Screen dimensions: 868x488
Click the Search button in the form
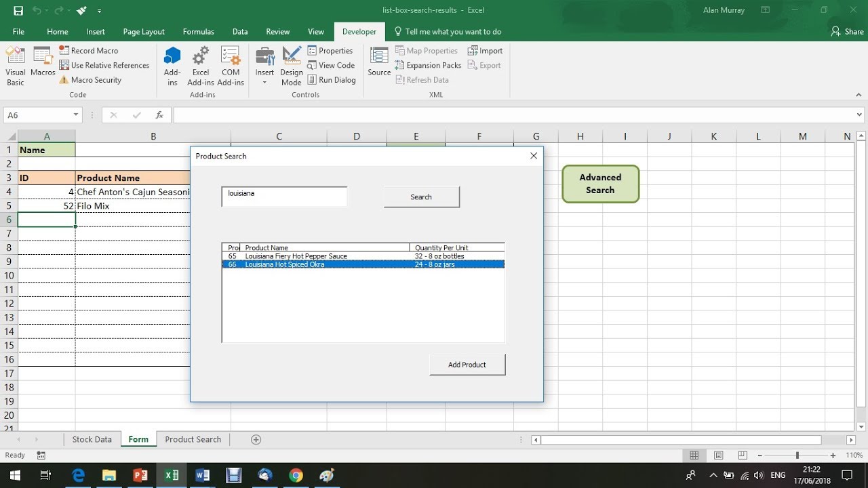pyautogui.click(x=421, y=197)
